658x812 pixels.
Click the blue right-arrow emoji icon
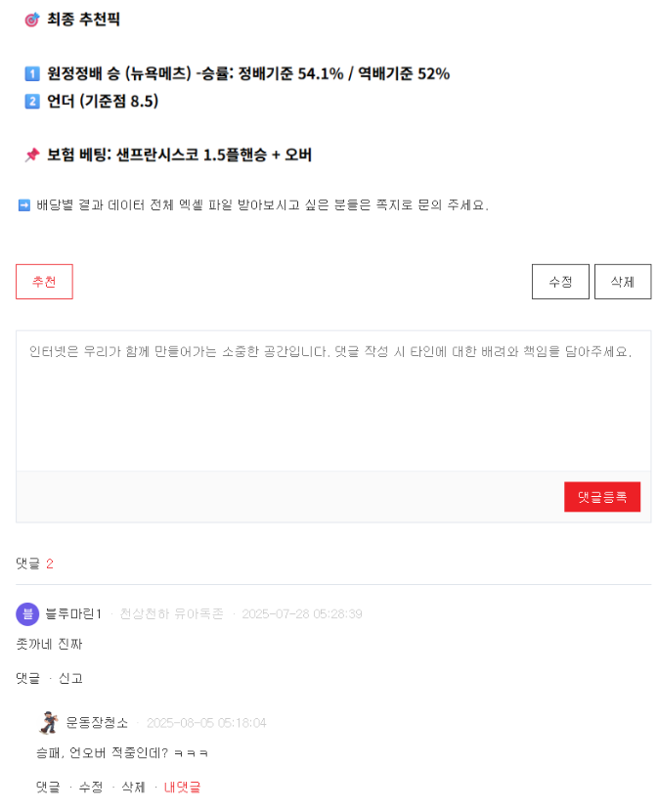(24, 205)
